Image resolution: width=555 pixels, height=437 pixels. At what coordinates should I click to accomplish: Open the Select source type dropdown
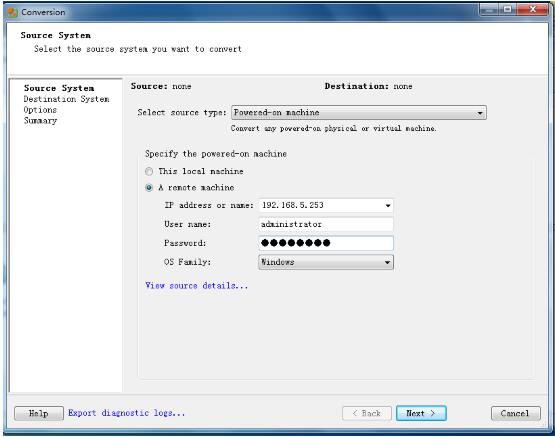(x=359, y=113)
